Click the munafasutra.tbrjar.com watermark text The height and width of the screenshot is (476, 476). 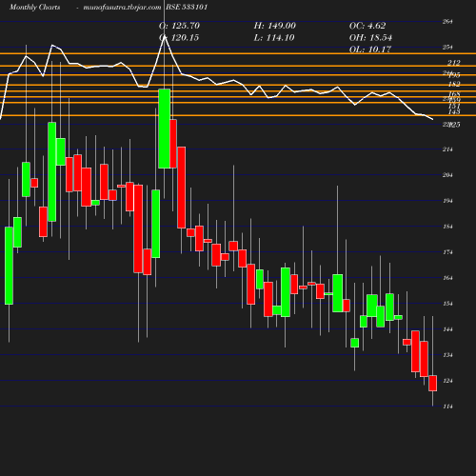tap(122, 7)
